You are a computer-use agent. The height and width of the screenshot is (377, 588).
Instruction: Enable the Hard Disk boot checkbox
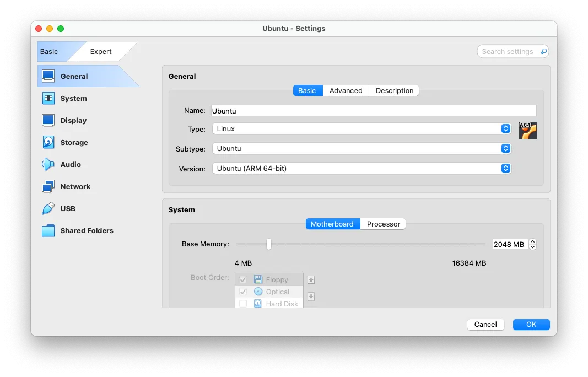243,304
